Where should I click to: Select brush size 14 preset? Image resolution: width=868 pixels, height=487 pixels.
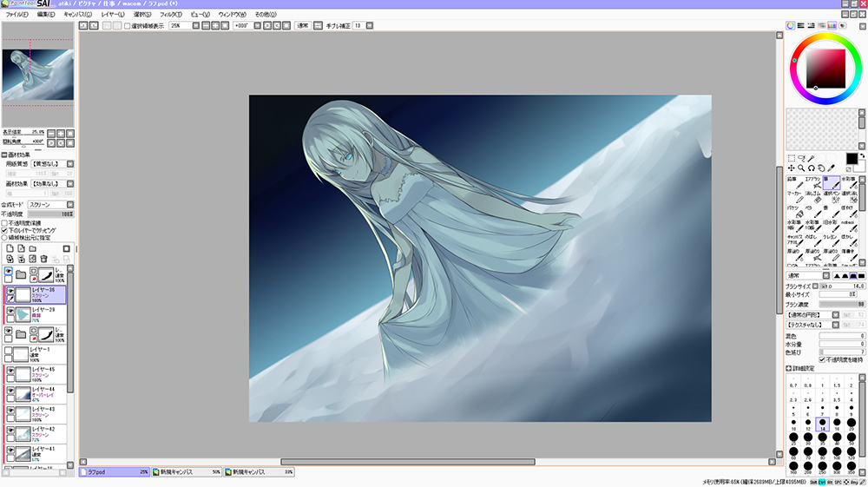pyautogui.click(x=822, y=424)
